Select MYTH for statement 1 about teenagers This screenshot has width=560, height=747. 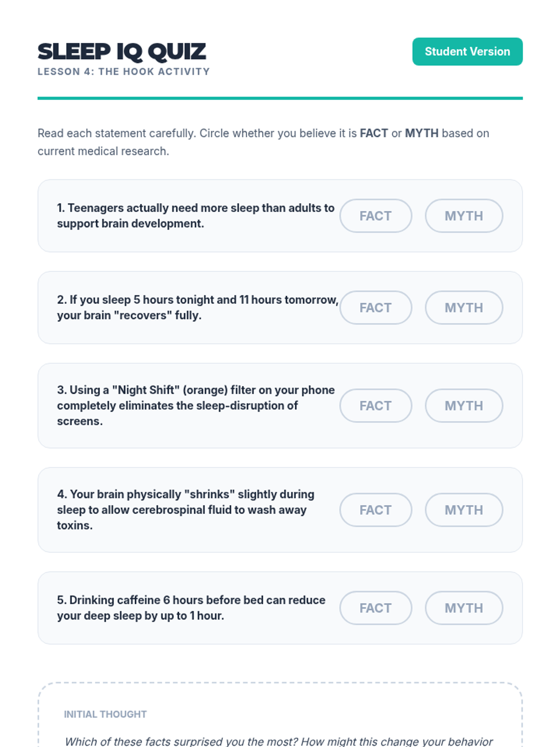coord(463,216)
